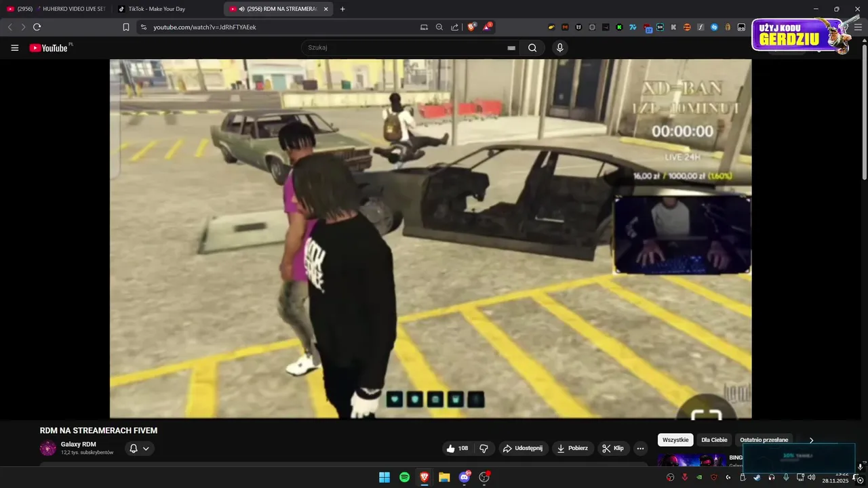Open the Shazam browser extension

[713, 27]
